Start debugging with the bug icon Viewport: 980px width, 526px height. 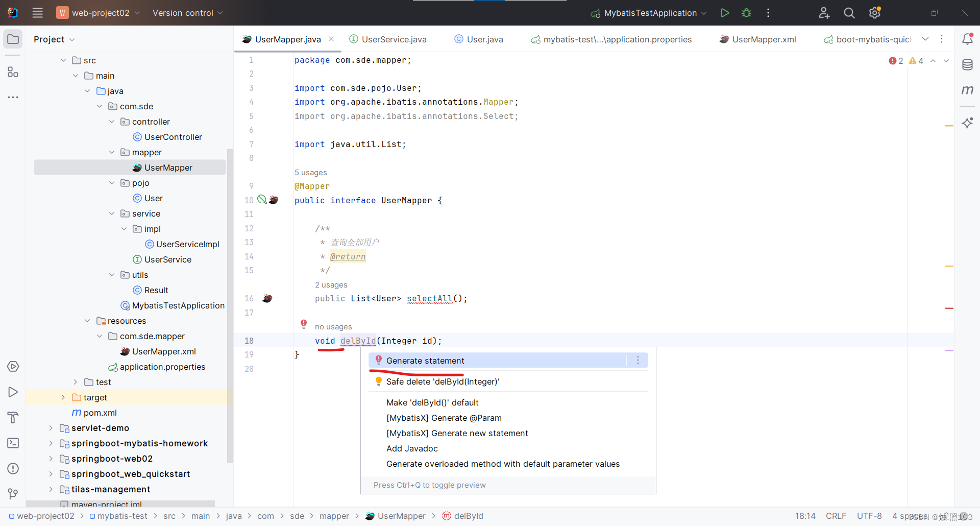point(746,13)
